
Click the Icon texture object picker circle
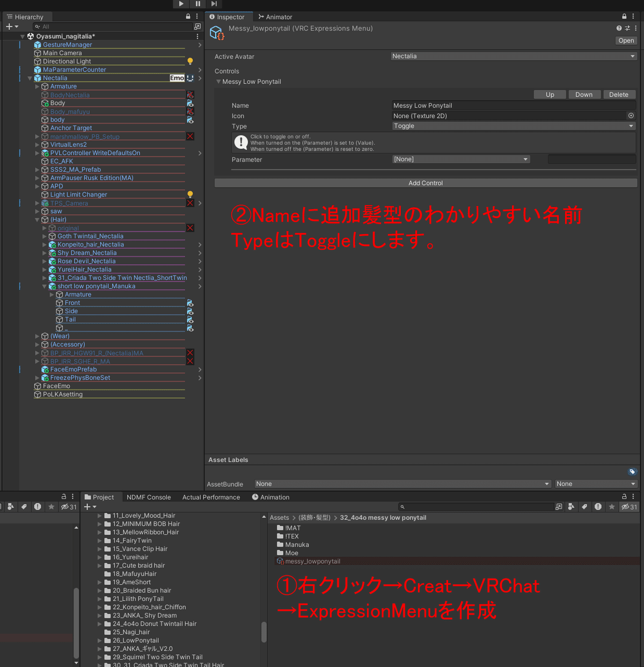(x=631, y=115)
